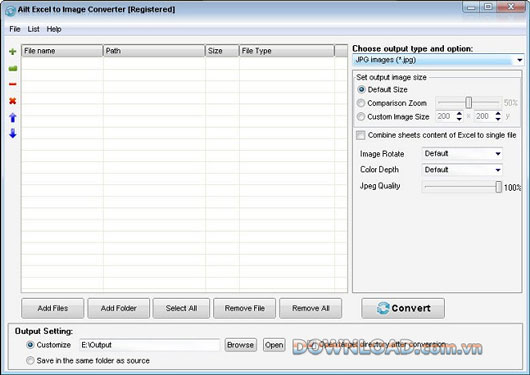Minimize the converter window

coord(472,7)
